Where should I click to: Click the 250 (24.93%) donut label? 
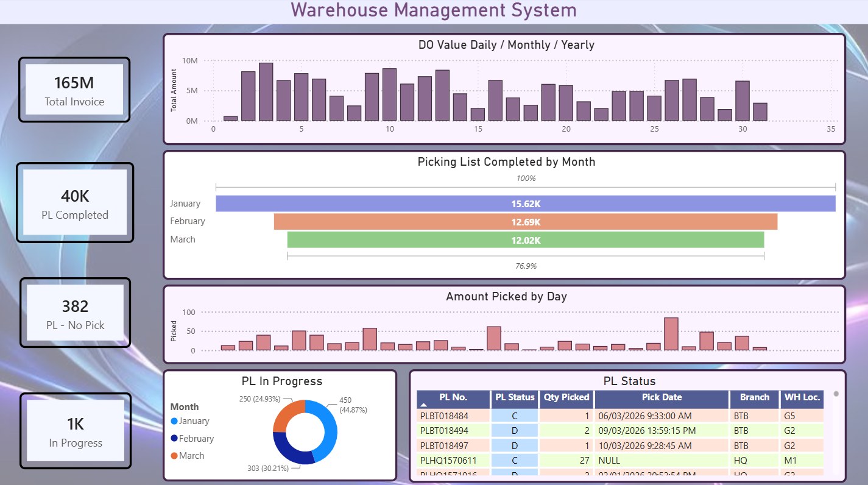(x=260, y=399)
